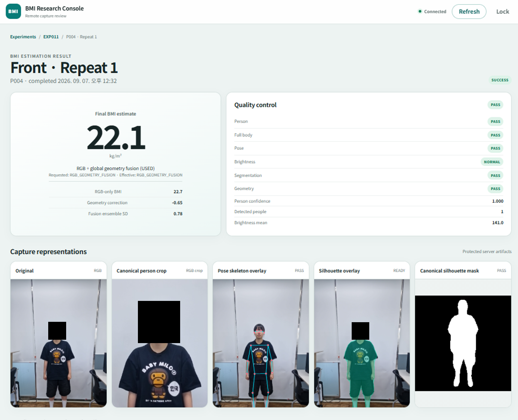Click the Protected server artifacts label
This screenshot has width=518, height=420.
(487, 252)
